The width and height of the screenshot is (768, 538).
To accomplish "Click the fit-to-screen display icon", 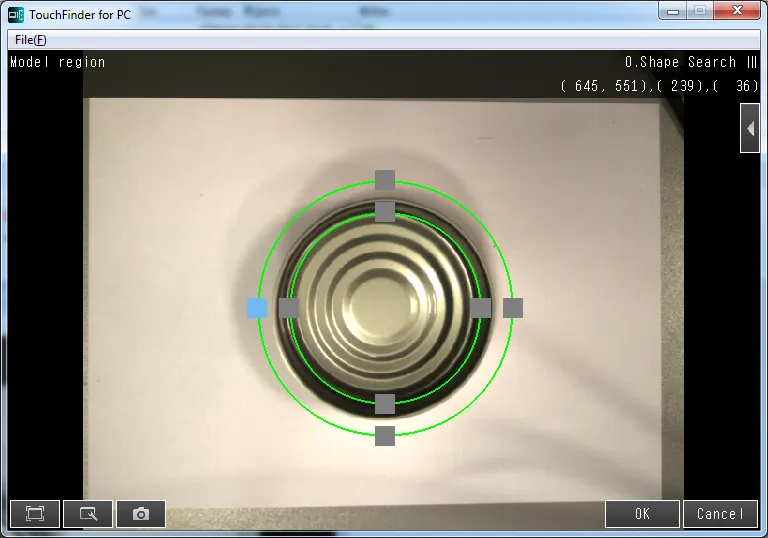I will point(35,513).
